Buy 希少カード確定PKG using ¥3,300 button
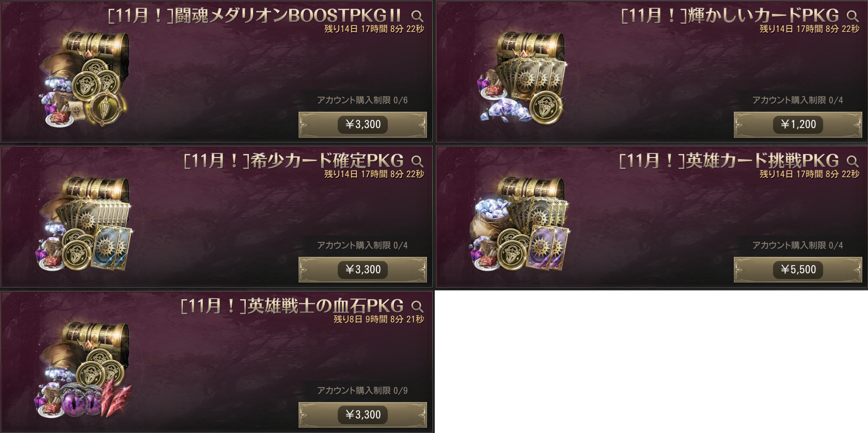The width and height of the screenshot is (868, 433). [x=362, y=270]
